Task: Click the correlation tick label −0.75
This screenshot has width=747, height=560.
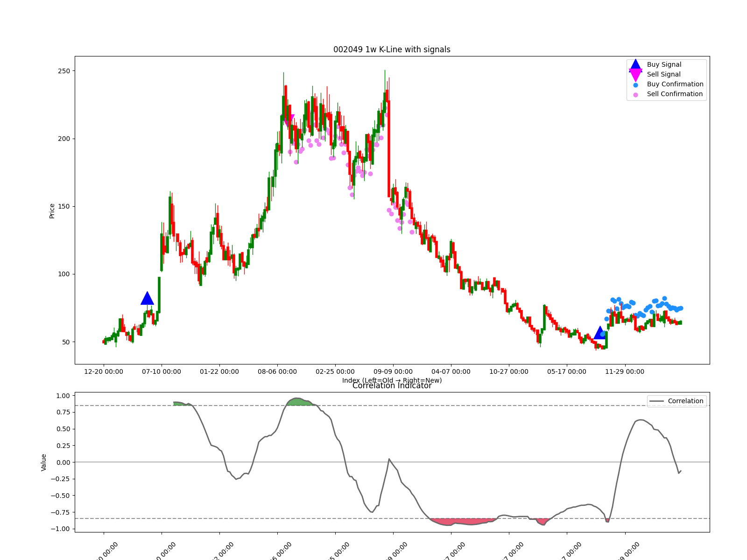Action: pyautogui.click(x=60, y=512)
